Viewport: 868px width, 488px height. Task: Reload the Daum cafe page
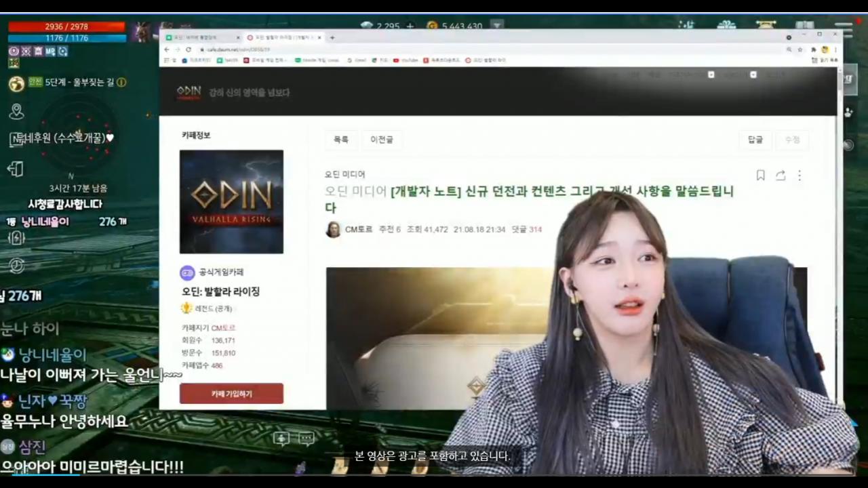188,48
